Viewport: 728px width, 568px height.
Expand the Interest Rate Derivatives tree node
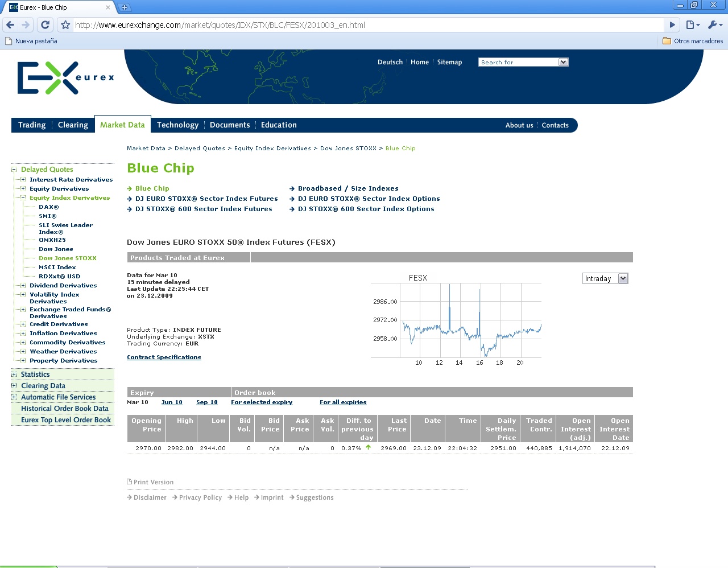pos(23,180)
